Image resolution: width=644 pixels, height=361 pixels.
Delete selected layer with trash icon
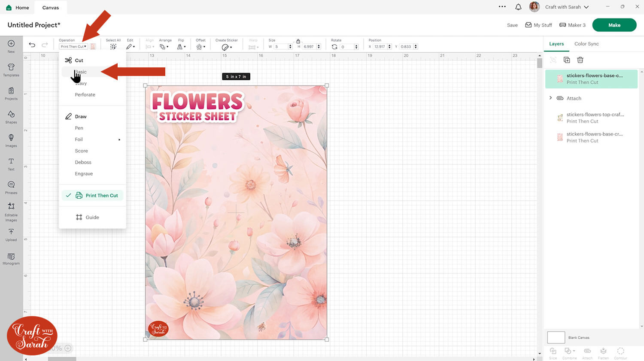click(x=580, y=60)
